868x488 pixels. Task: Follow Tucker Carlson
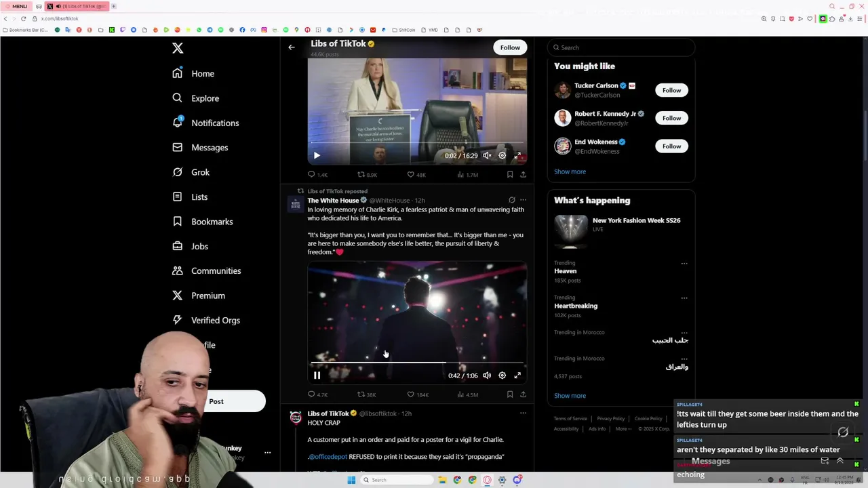tap(671, 90)
